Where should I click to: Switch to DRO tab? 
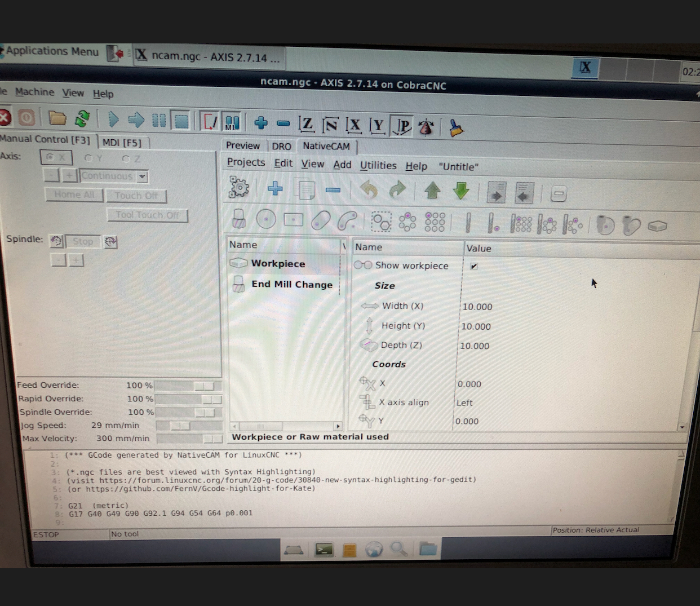281,147
